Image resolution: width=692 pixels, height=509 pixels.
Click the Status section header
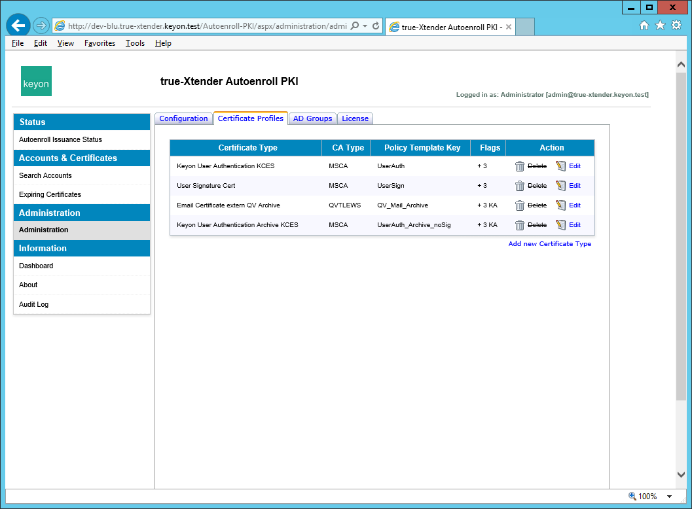[82, 122]
